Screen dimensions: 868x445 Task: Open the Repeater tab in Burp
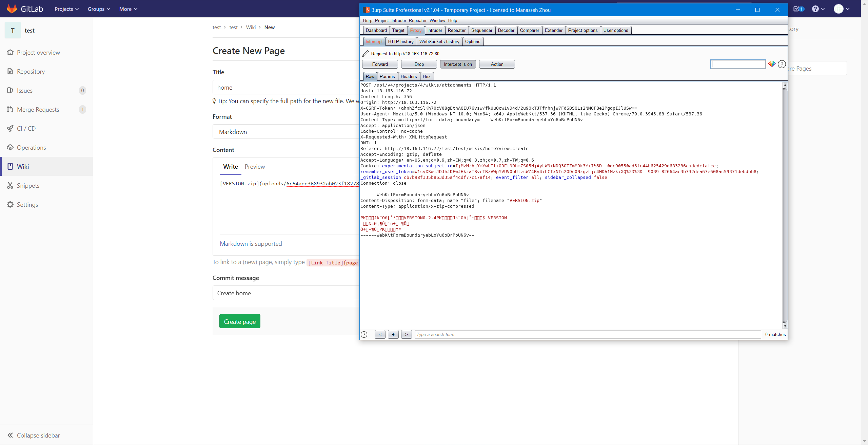click(x=456, y=30)
